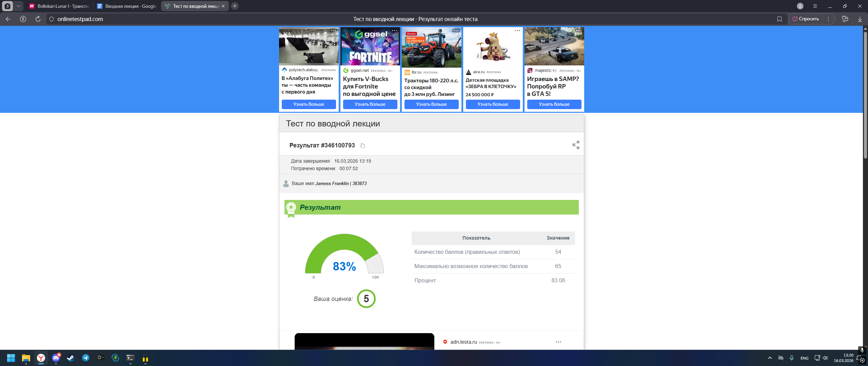Open browser downloads icon
This screenshot has height=366, width=868.
860,19
